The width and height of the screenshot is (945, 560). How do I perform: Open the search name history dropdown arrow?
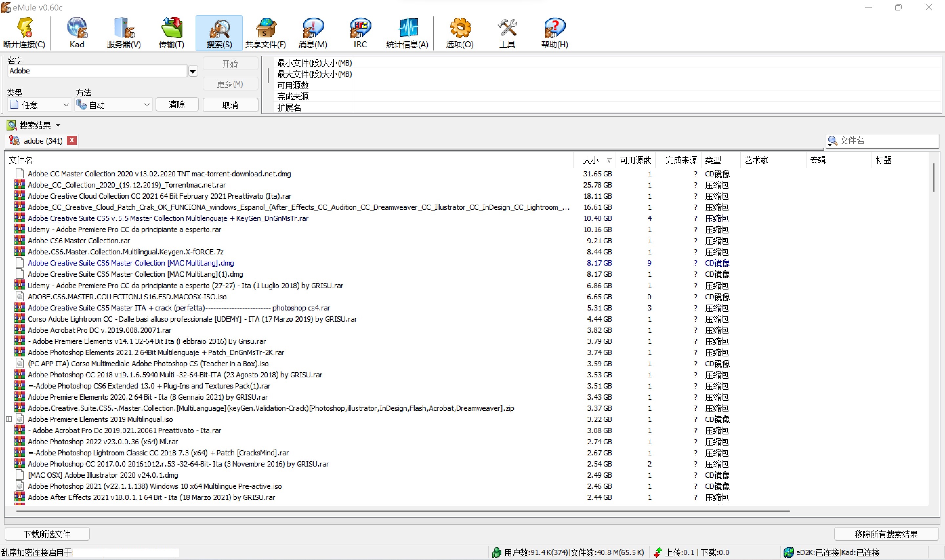click(193, 71)
